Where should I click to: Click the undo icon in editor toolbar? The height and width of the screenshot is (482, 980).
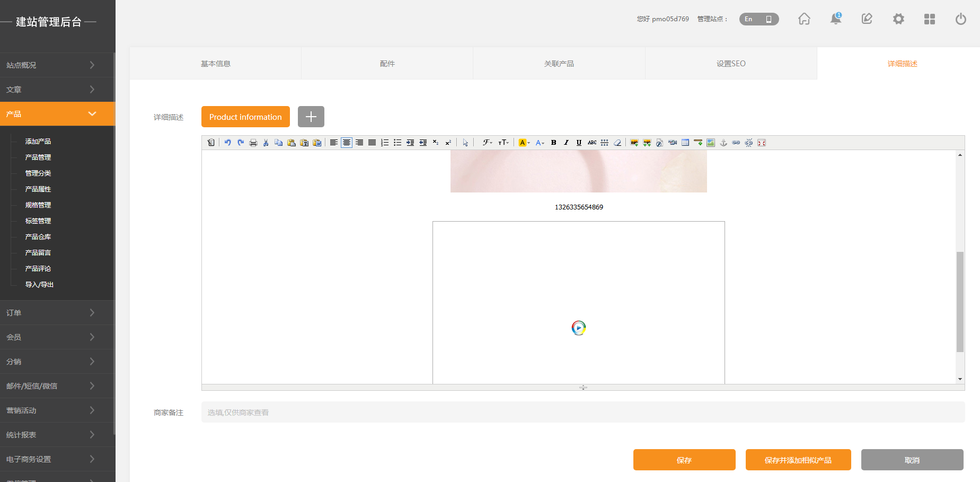click(227, 143)
